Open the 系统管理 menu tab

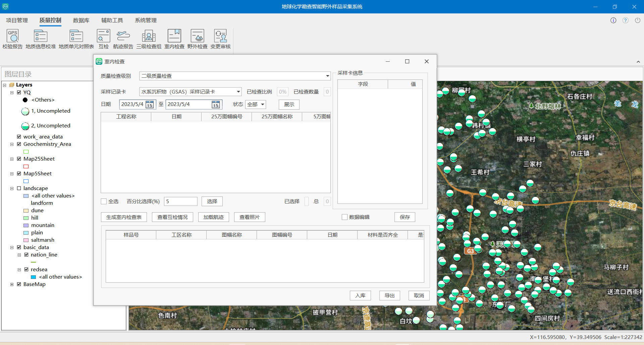click(146, 20)
